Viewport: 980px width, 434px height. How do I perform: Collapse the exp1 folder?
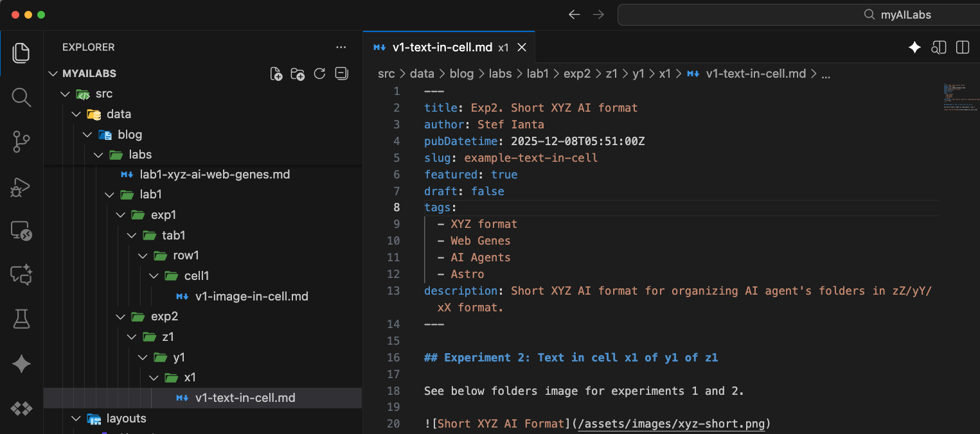point(163,214)
